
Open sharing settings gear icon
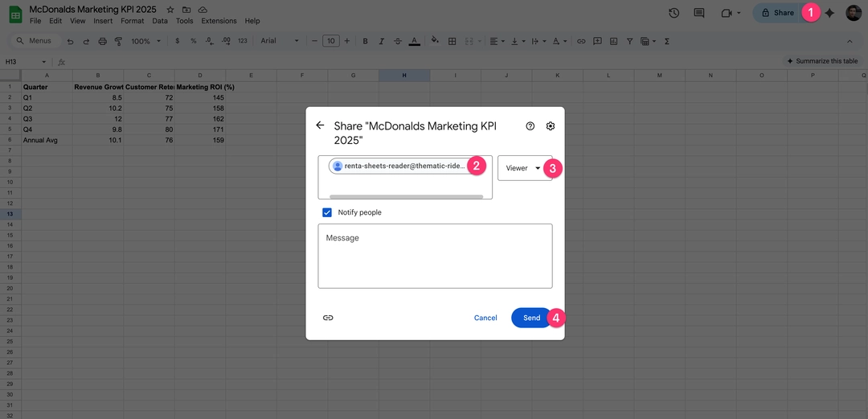click(x=551, y=126)
